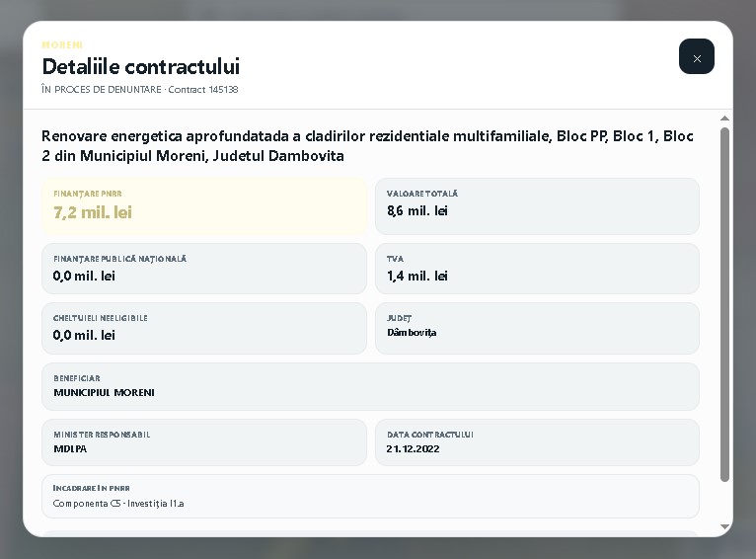Viewport: 756px width, 559px height.
Task: Click the scrollbar up arrow
Action: point(724,119)
